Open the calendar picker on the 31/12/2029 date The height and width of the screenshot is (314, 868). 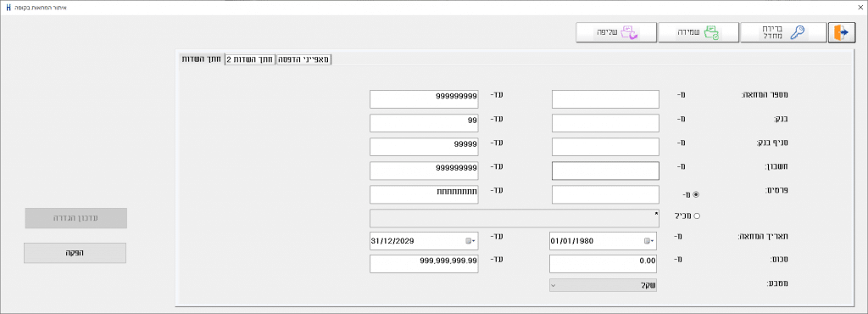[x=470, y=241]
